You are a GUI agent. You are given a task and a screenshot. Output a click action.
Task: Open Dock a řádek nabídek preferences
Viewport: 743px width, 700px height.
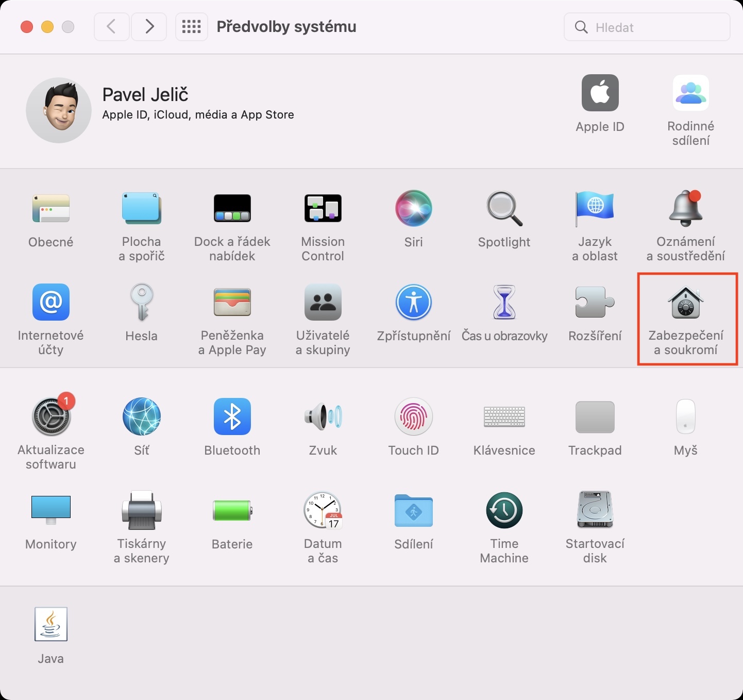(232, 208)
